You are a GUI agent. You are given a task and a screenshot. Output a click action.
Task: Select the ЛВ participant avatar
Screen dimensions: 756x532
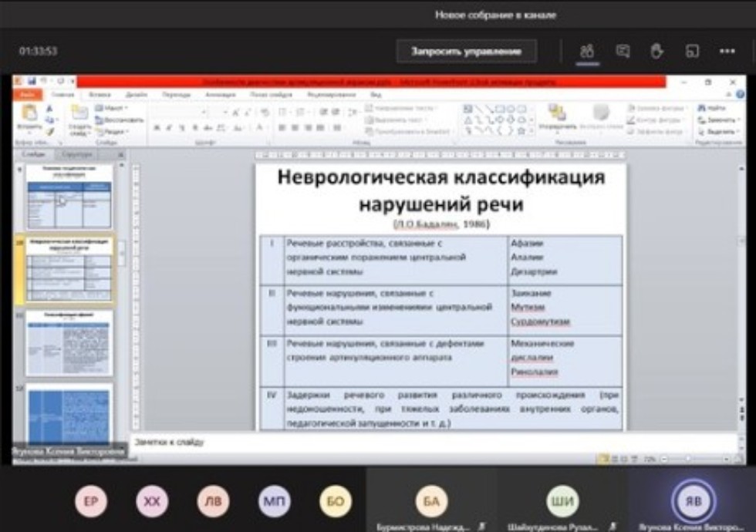point(213,502)
